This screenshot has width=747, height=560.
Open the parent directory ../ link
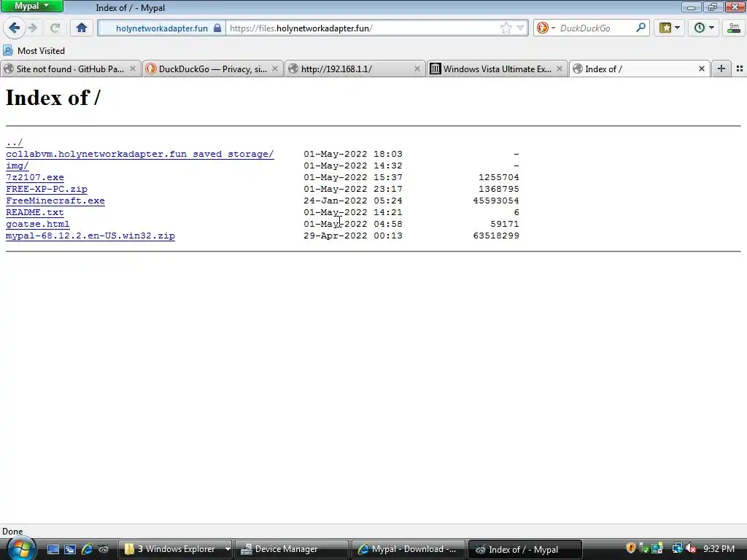[15, 142]
